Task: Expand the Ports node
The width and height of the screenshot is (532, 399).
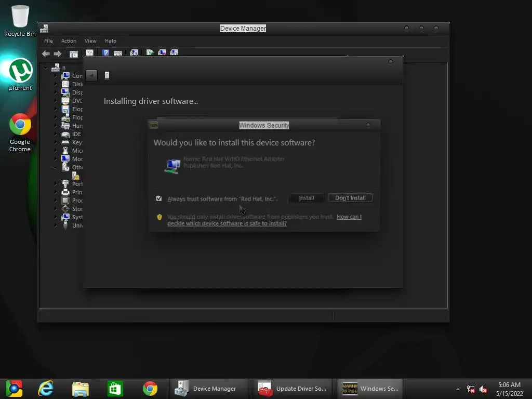Action: [x=56, y=184]
